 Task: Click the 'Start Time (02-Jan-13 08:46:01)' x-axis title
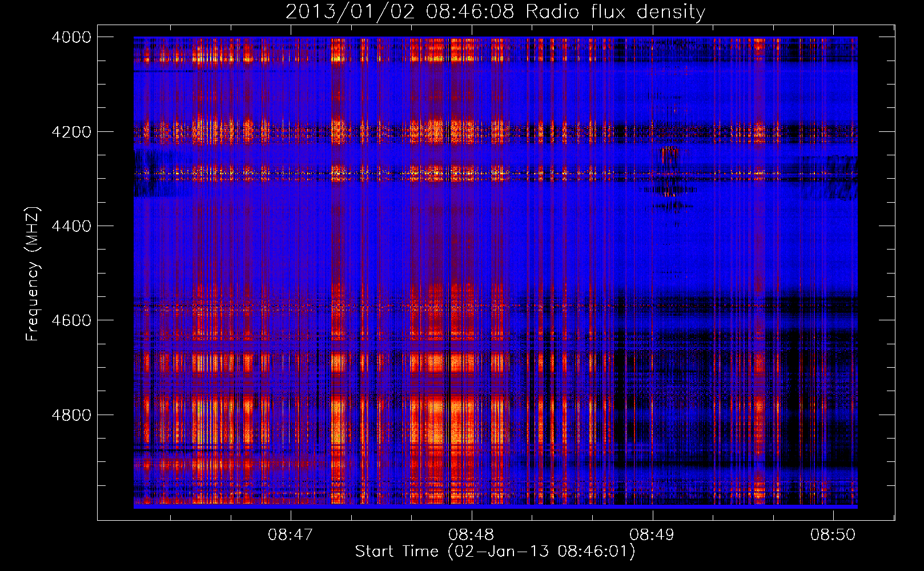tap(495, 552)
